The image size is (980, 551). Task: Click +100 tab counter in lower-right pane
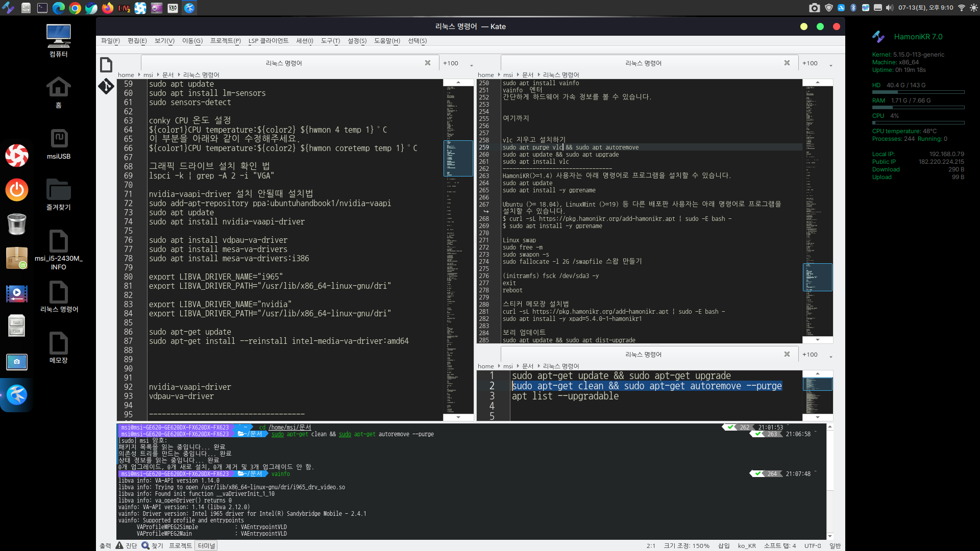click(x=810, y=355)
